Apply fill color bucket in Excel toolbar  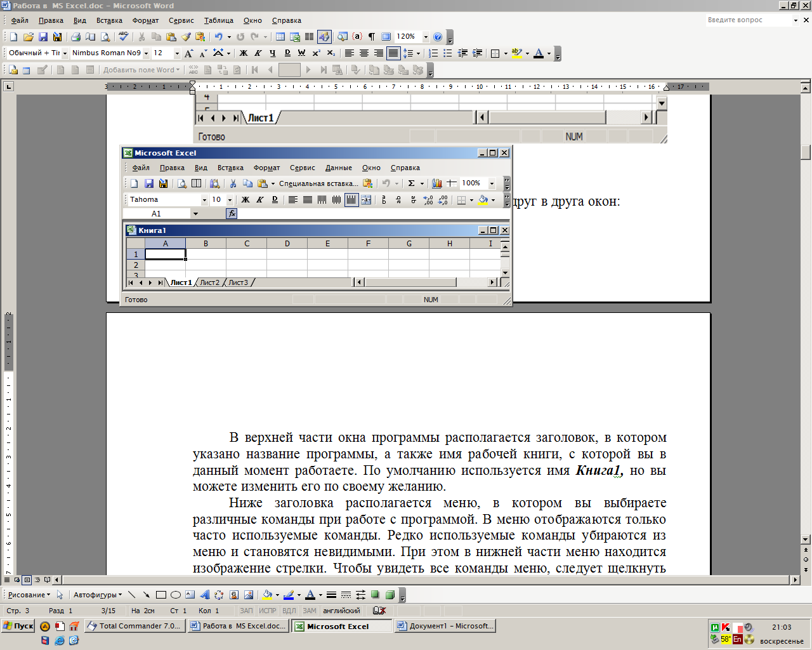pyautogui.click(x=483, y=200)
